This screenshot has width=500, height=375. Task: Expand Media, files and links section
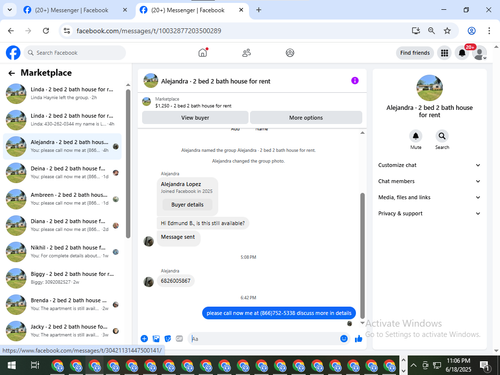pos(429,197)
